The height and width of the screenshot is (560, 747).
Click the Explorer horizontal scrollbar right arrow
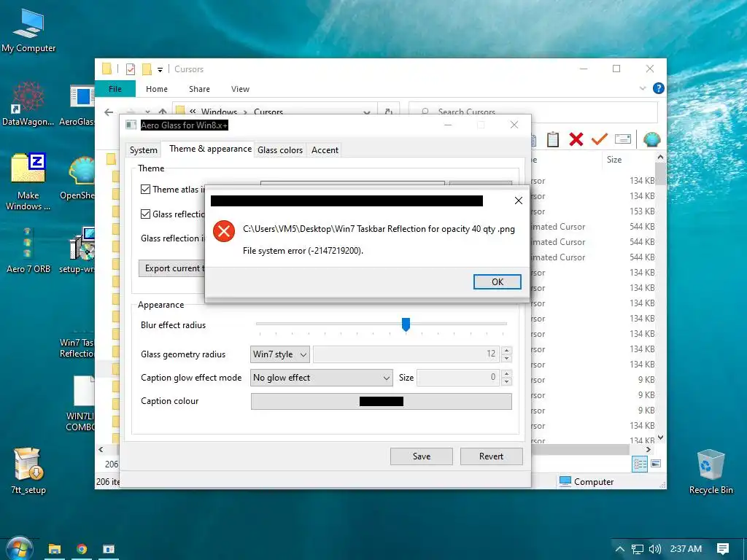coord(649,449)
